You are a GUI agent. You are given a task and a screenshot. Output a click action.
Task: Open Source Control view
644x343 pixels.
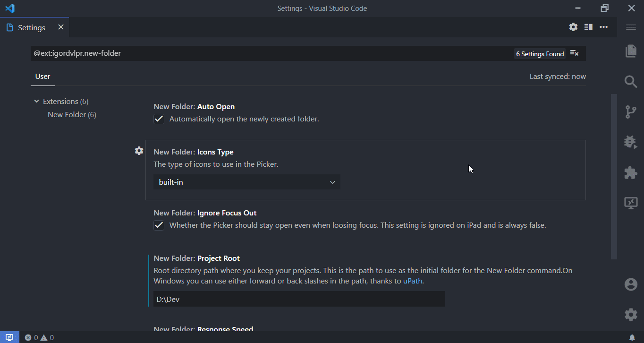pos(631,112)
